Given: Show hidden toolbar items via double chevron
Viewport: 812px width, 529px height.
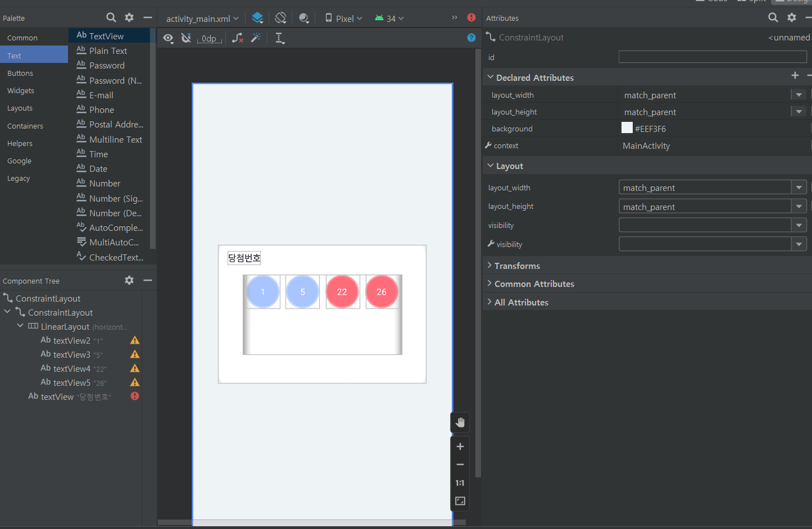Looking at the screenshot, I should (x=455, y=18).
